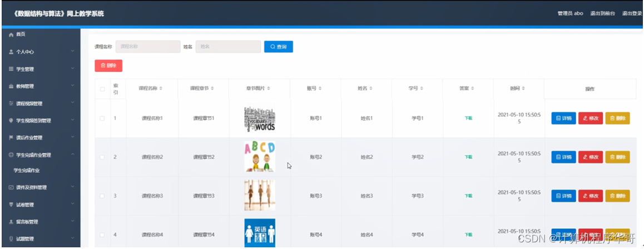Sort by 学号 column arrows
644x249 pixels.
point(422,88)
